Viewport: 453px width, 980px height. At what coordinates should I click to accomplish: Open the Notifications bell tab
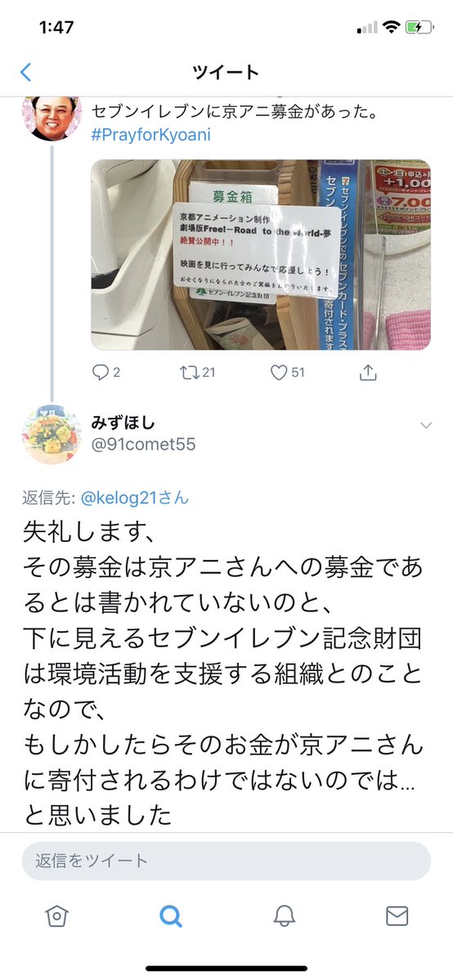point(284,916)
